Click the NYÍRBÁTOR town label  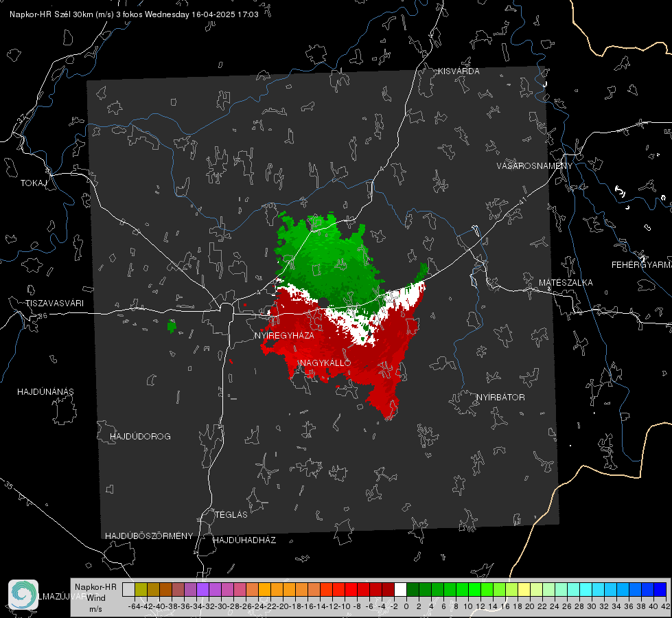(x=500, y=398)
